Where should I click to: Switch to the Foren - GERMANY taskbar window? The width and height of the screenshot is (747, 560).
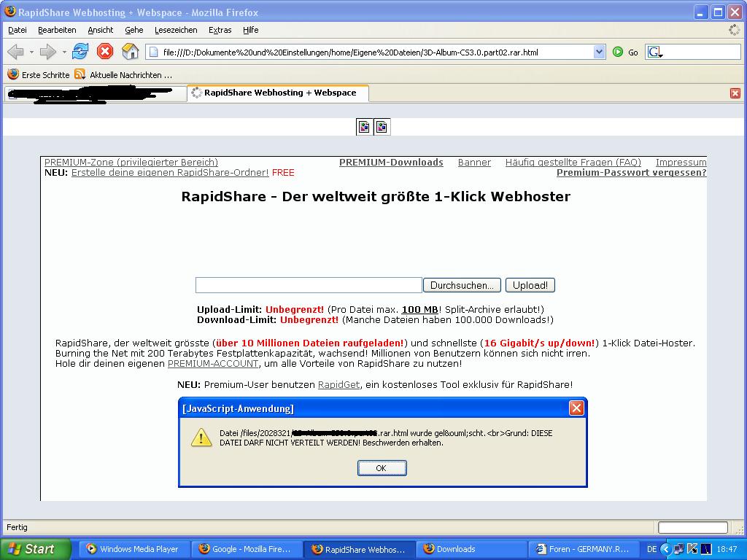[x=584, y=549]
